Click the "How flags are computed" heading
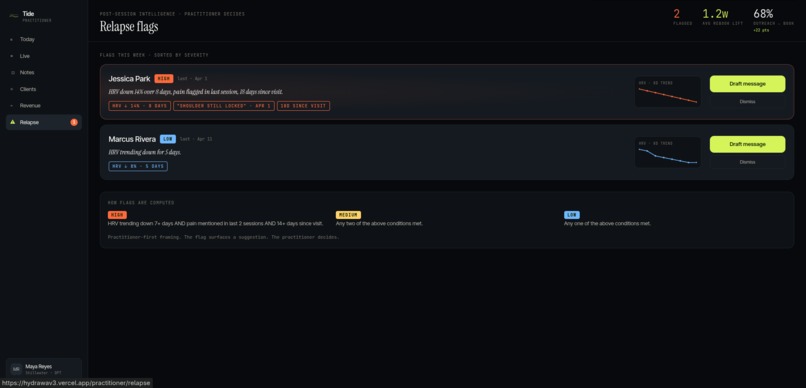Screen dimensions: 806x388 click(141, 202)
